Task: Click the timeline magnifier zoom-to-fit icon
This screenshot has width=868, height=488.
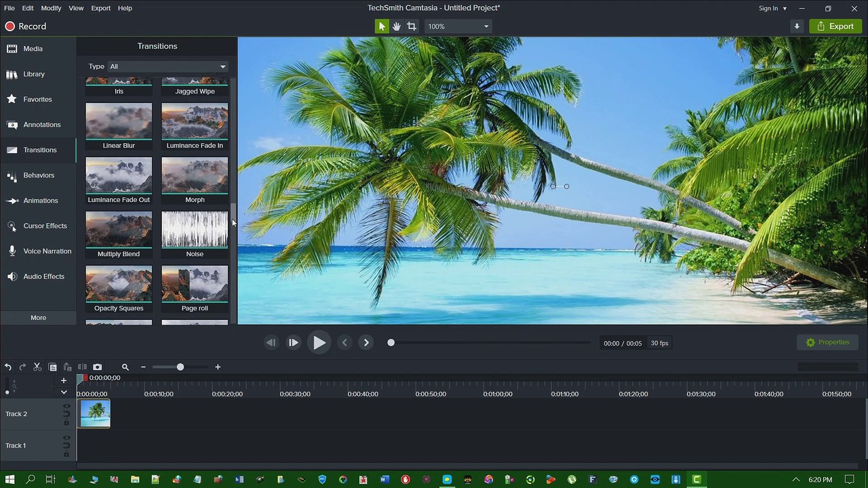Action: [x=125, y=367]
